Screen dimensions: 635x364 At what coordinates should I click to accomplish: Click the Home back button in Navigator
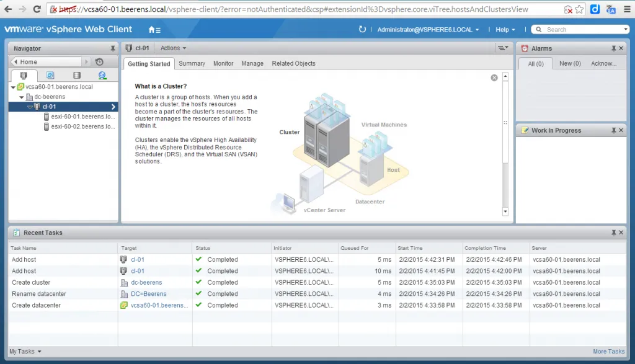[46, 62]
